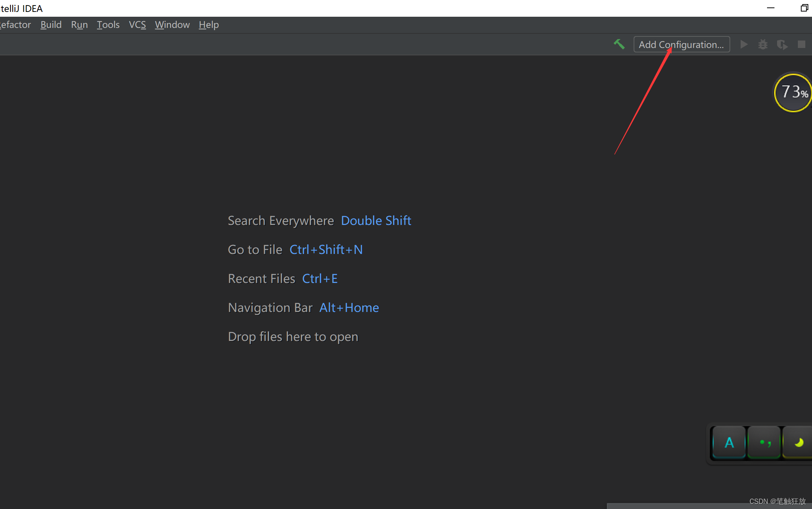Click the Debug bug icon
Viewport: 812px width, 509px height.
pyautogui.click(x=763, y=44)
